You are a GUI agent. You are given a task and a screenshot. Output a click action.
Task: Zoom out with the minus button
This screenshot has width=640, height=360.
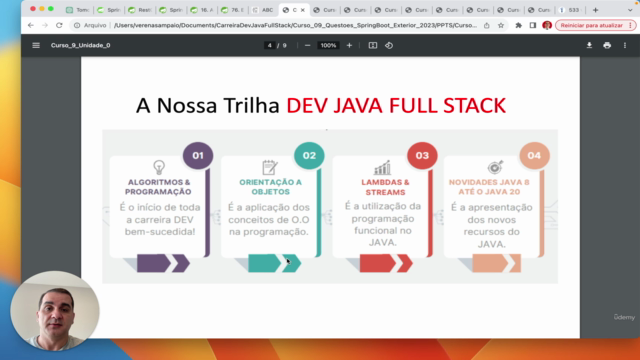click(x=307, y=45)
